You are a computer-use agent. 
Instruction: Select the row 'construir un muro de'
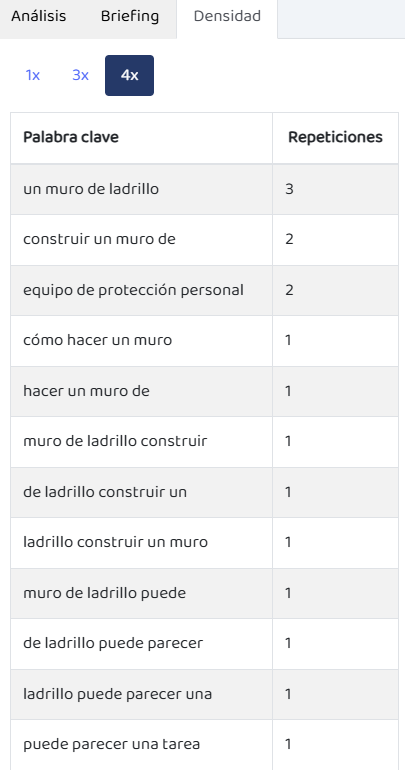click(204, 240)
